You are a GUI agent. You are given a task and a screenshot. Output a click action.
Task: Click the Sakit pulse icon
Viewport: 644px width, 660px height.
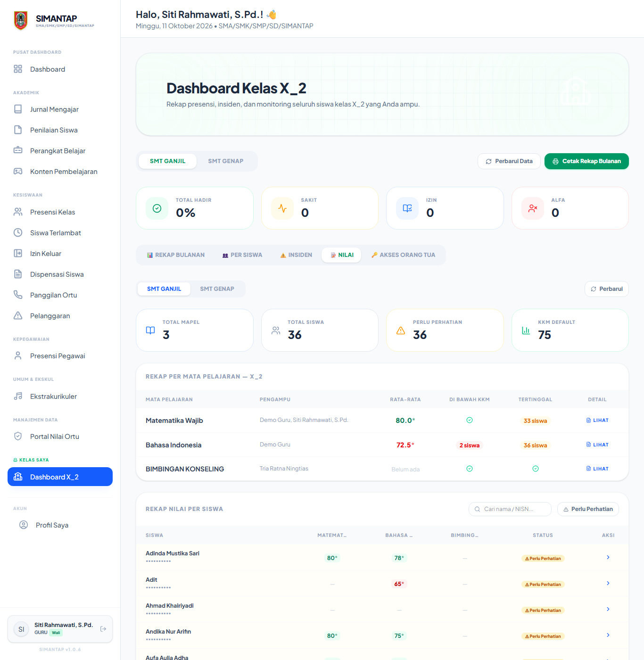282,208
